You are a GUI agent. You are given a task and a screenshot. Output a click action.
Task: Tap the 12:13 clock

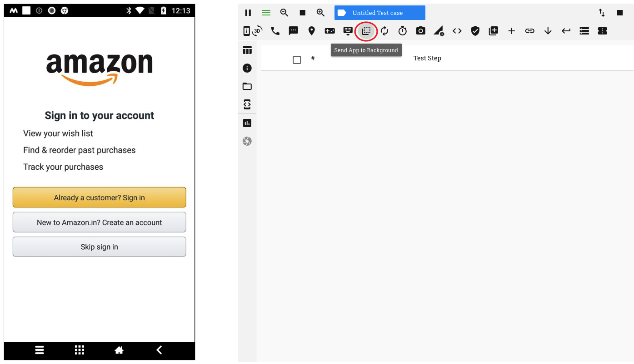180,11
